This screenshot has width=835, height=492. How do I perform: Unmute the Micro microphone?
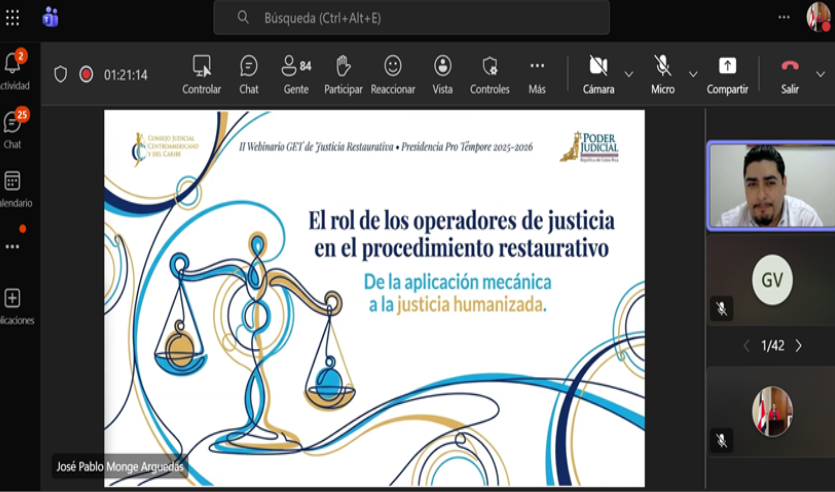(662, 73)
